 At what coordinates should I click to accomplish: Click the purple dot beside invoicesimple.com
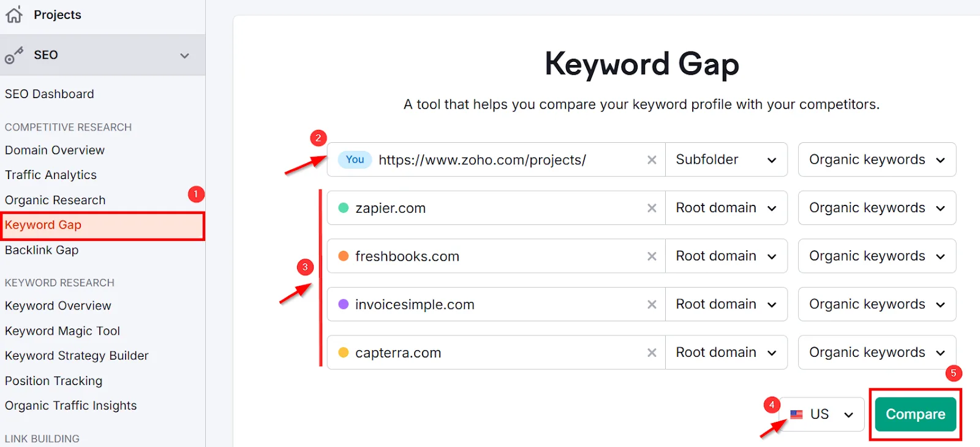[344, 304]
